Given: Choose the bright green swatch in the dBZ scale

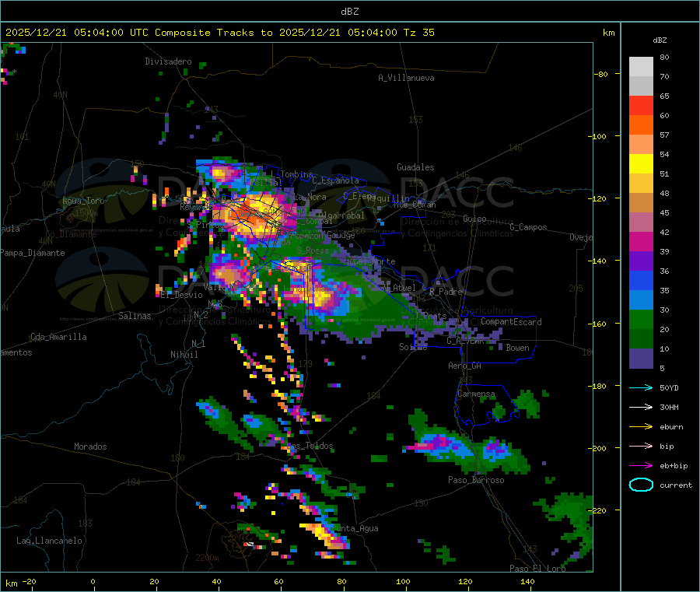Looking at the screenshot, I should pos(641,320).
